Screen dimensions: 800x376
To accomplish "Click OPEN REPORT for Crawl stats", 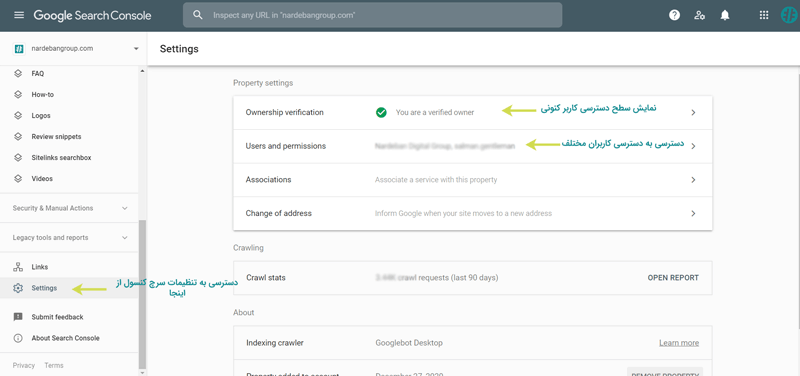I will [x=673, y=278].
